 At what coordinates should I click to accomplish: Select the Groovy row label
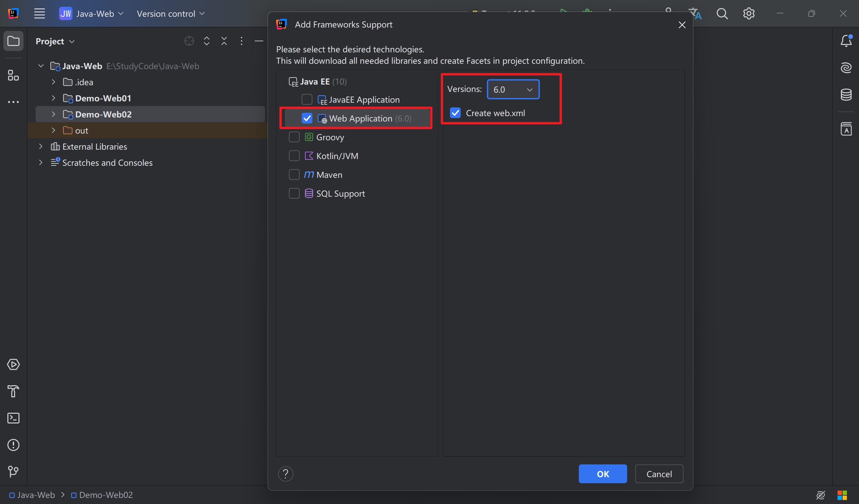point(330,137)
